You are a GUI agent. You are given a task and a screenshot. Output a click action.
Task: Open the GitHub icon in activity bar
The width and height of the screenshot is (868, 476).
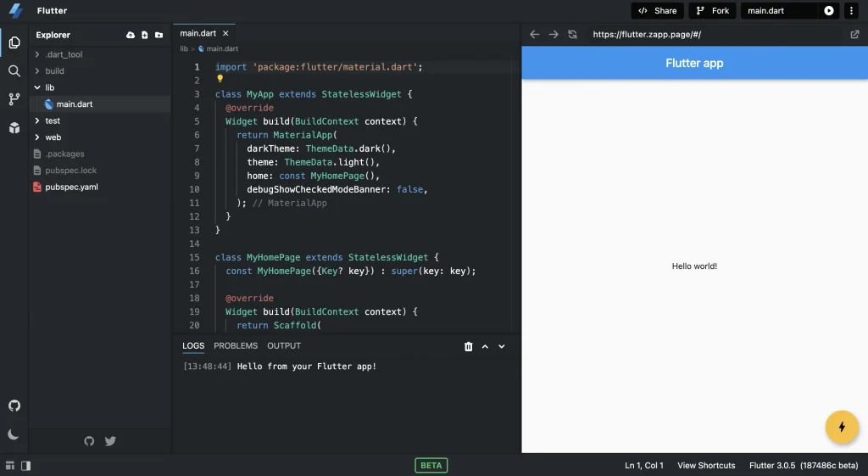[14, 406]
